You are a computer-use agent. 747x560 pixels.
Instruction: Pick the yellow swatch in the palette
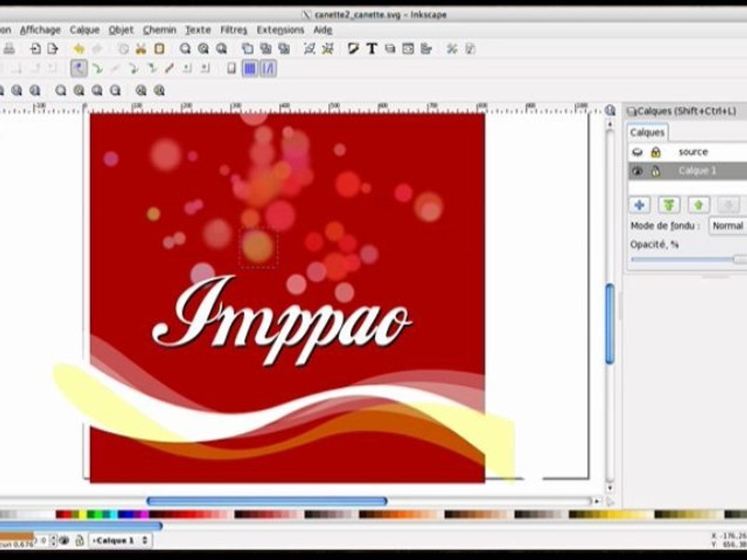tap(82, 514)
